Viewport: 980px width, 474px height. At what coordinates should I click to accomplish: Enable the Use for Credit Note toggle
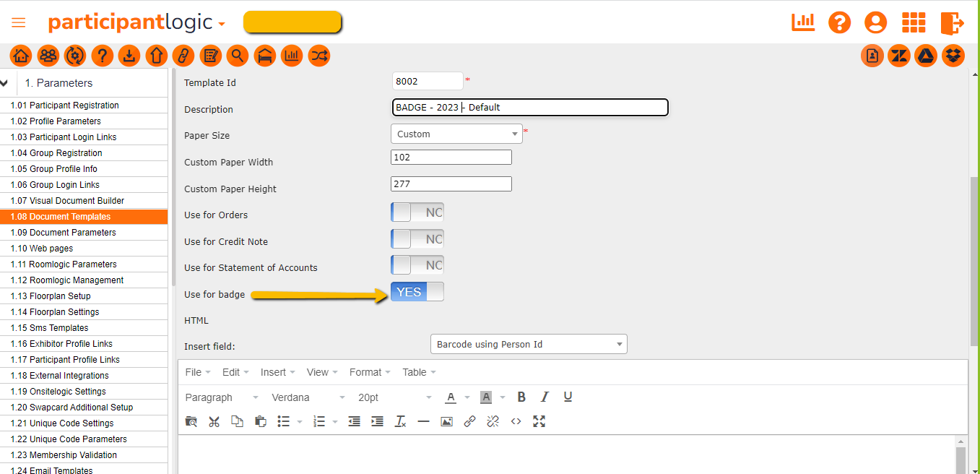[417, 238]
